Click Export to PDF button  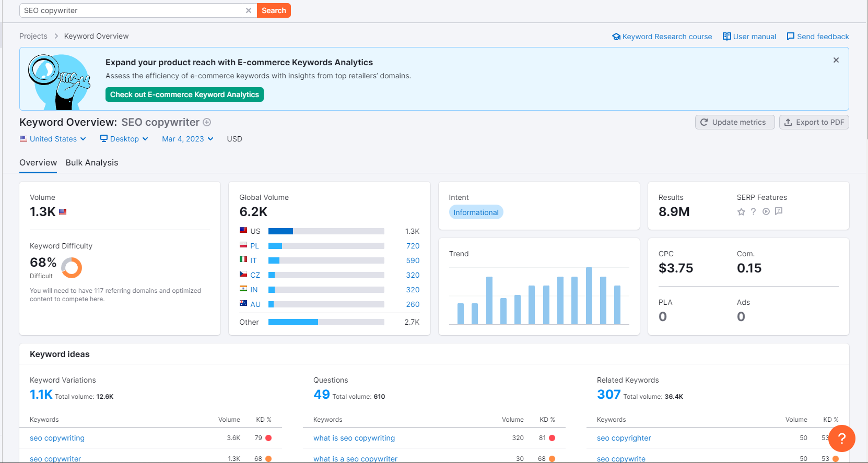coord(814,122)
